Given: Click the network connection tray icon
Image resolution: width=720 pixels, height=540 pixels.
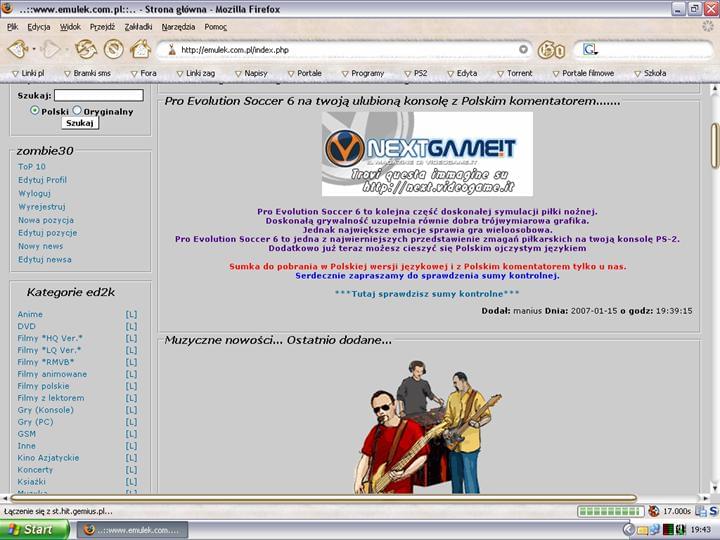Looking at the screenshot, I should tap(655, 530).
